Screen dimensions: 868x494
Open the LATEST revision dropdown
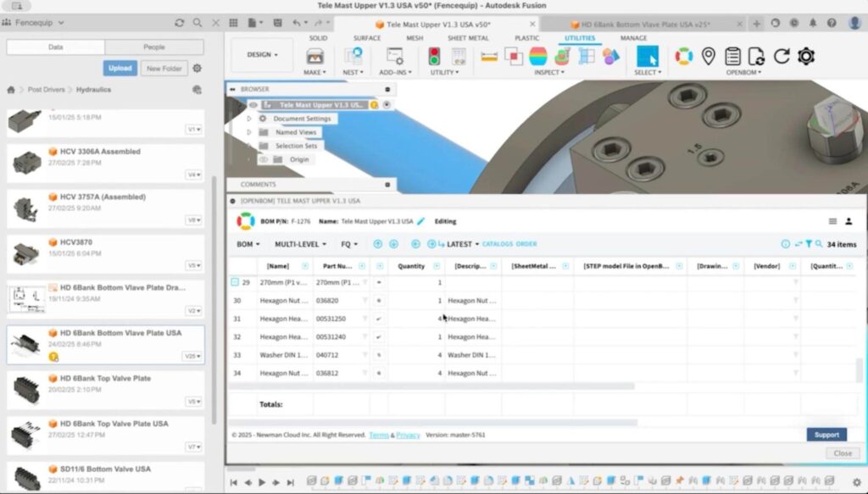[x=462, y=244]
